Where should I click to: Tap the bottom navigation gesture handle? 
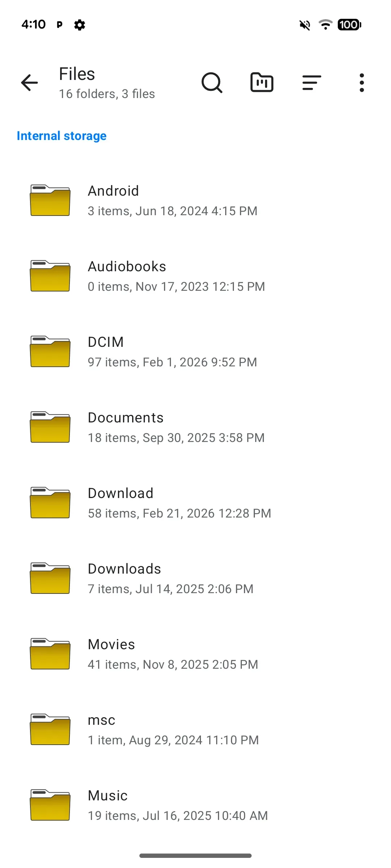click(x=195, y=856)
